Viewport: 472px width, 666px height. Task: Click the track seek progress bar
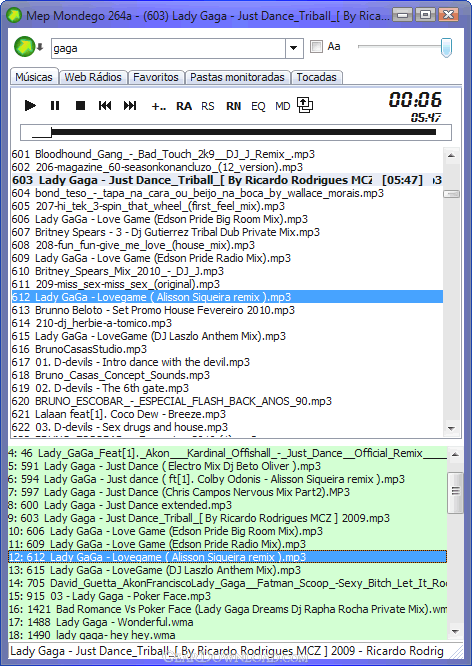[236, 133]
